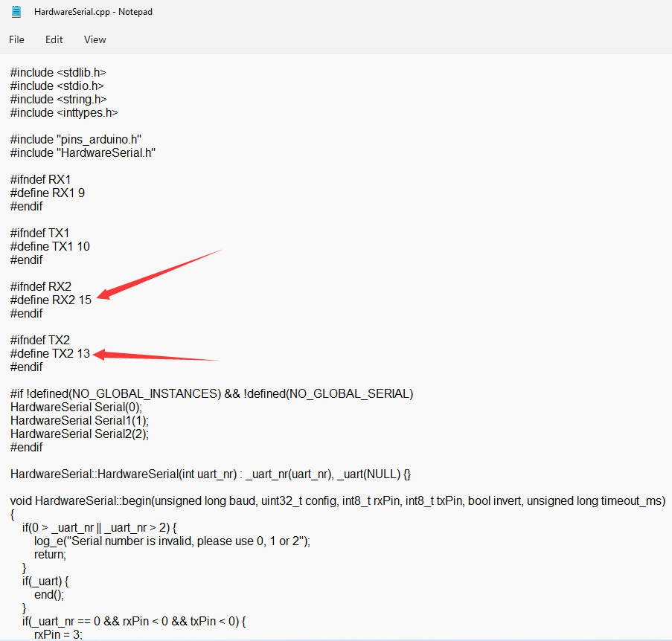Viewport: 672px width, 641px height.
Task: Click the log_e "Serial number is invalid" line
Action: pos(171,541)
